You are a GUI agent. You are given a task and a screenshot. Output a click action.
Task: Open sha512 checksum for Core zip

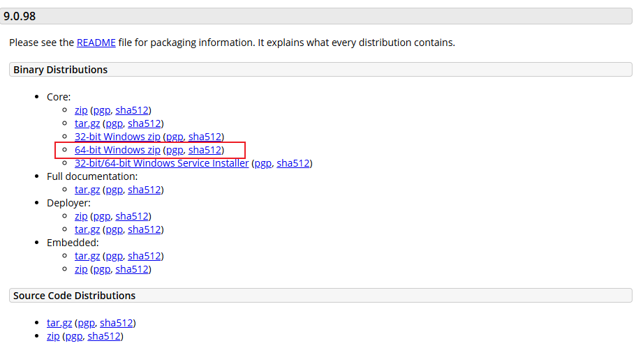point(132,111)
